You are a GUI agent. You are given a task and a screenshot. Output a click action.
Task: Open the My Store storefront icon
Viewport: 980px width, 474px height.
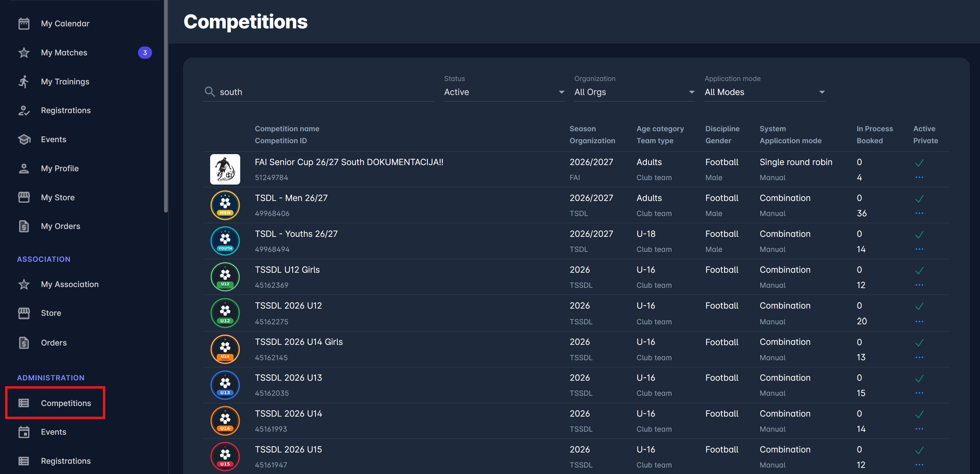24,198
